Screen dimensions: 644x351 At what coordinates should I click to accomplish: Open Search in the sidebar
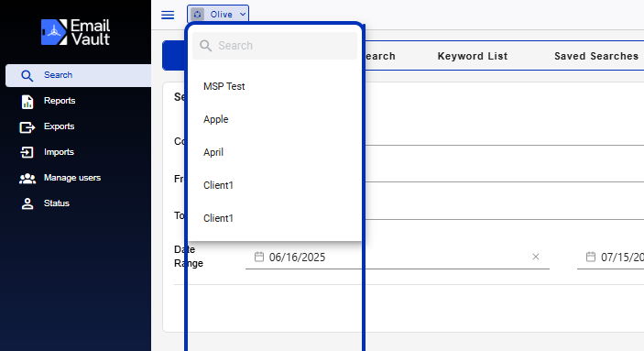[x=78, y=75]
